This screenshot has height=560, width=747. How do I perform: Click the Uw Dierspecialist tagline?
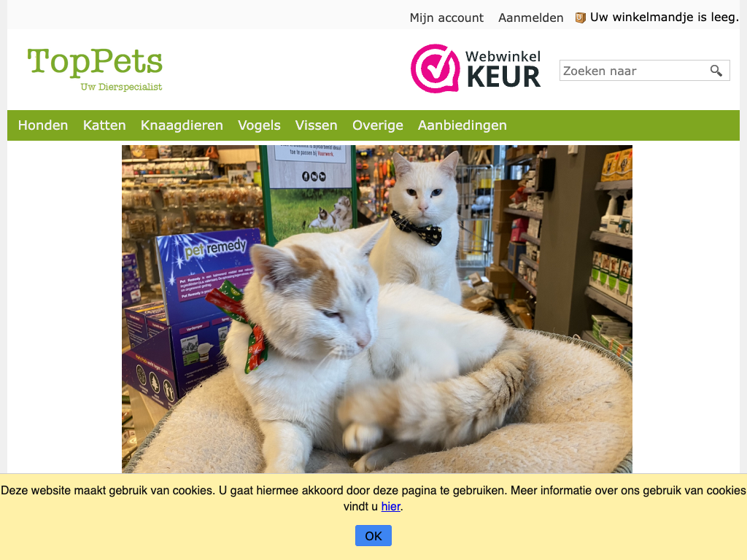pyautogui.click(x=122, y=87)
